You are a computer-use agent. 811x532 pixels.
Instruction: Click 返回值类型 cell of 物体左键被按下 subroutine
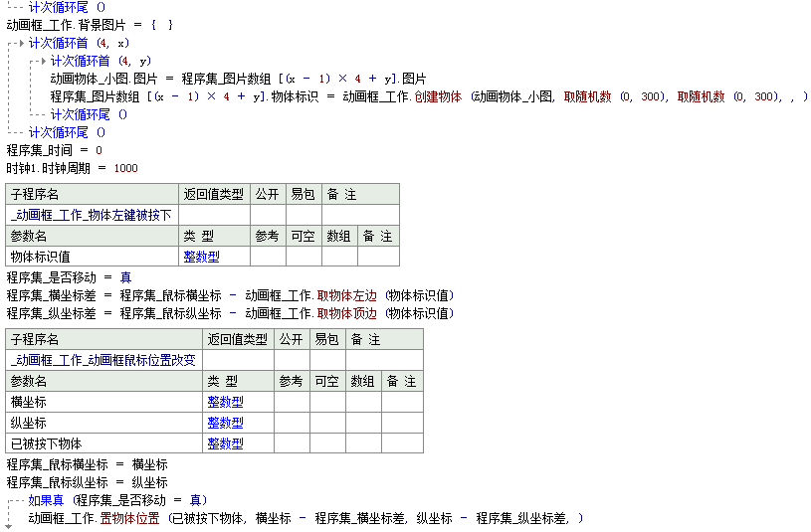214,215
